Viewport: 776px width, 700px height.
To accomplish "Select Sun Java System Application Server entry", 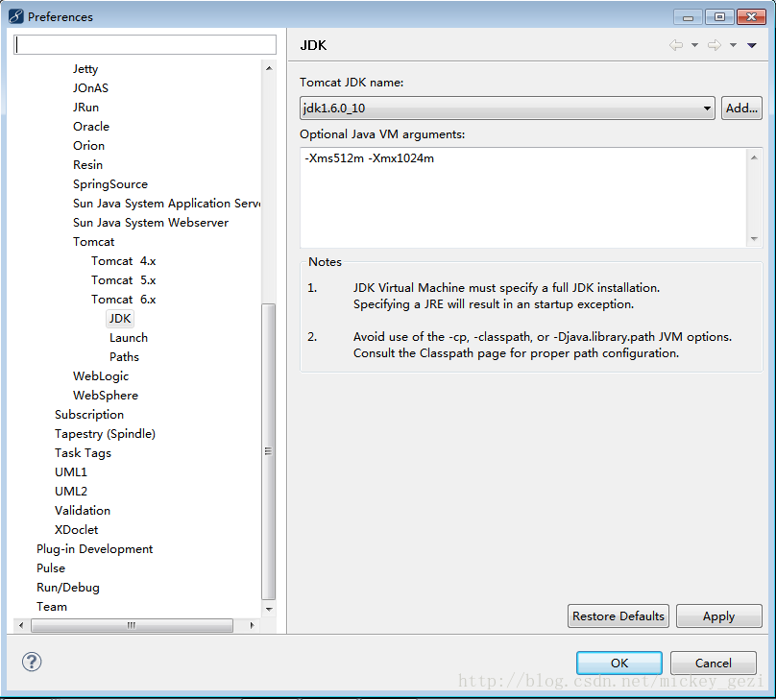I will 166,204.
